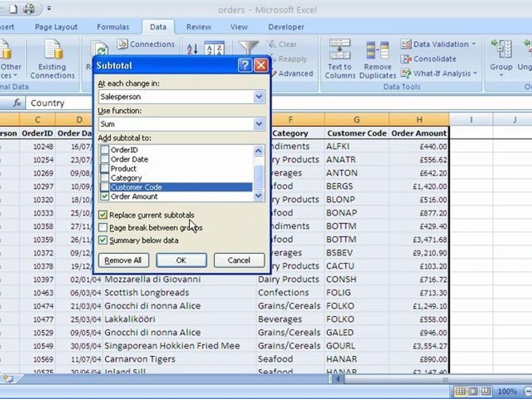This screenshot has width=532, height=399.
Task: Check the OrderID subtotal checkbox
Action: pyautogui.click(x=105, y=150)
